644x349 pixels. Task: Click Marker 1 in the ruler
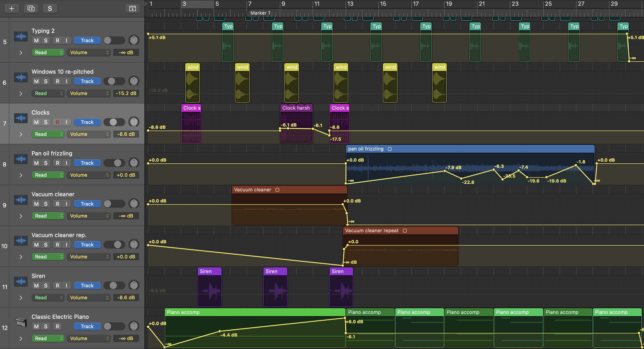(260, 13)
